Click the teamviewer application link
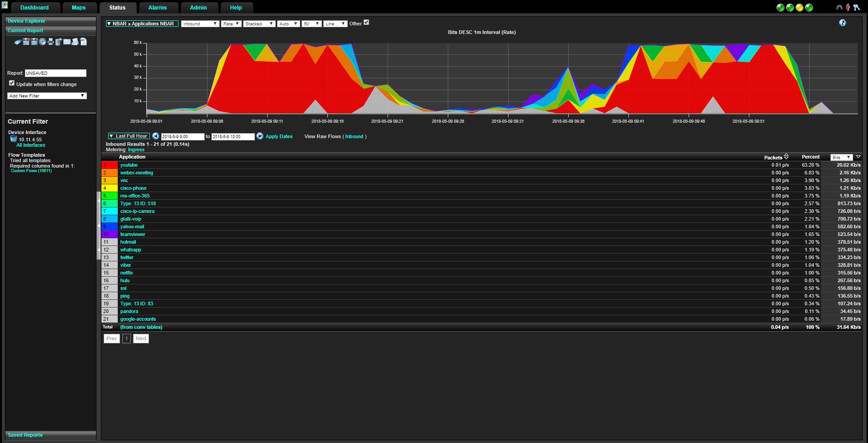 (133, 234)
